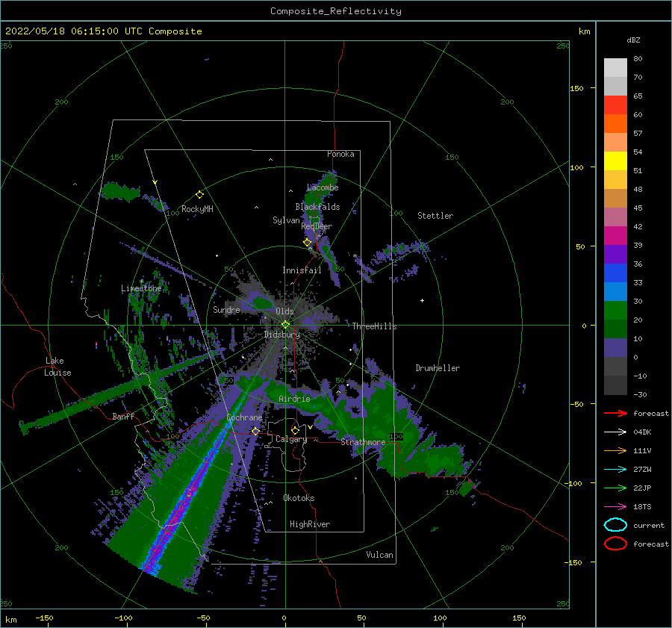Click the cyan 27ZW arrow symbol
The width and height of the screenshot is (672, 628).
point(615,470)
